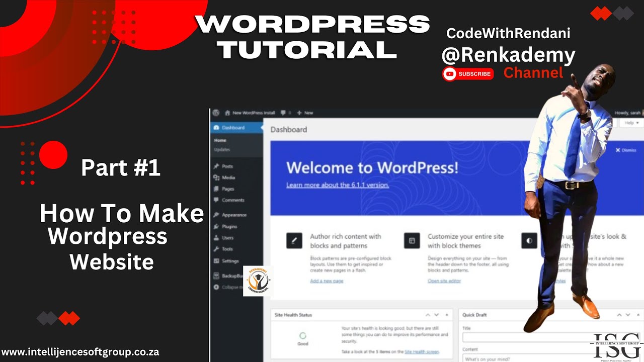Click the BackupBuddy sidebar icon
The height and width of the screenshot is (362, 644).
[216, 276]
